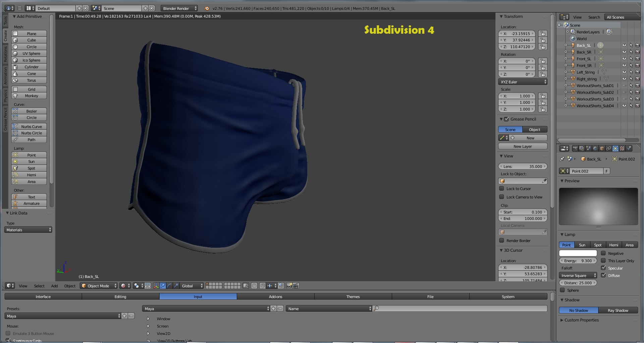Add a Bezier curve

point(29,111)
